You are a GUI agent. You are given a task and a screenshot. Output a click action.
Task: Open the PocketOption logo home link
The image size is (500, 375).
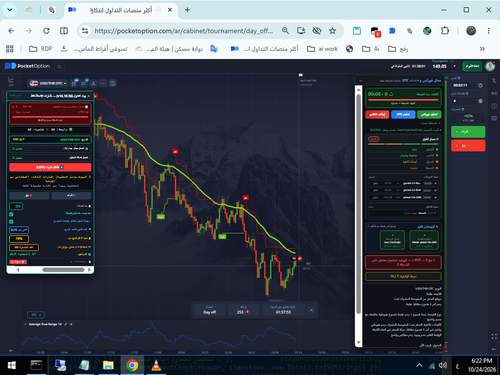(27, 66)
